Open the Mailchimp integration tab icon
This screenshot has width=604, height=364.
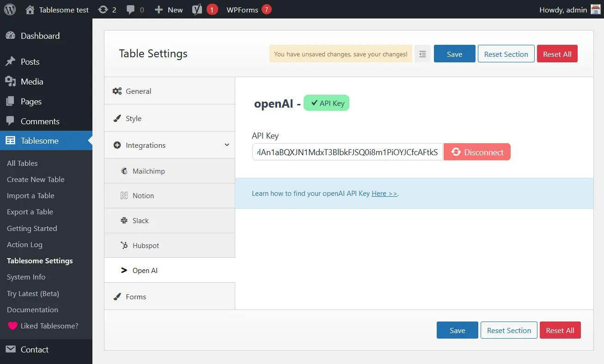coord(124,170)
